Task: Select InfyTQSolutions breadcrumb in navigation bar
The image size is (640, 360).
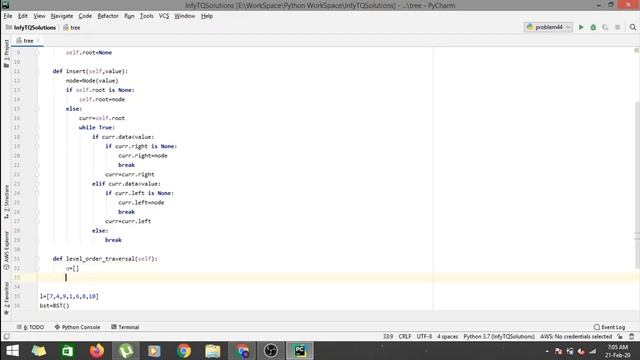Action: 31,28
